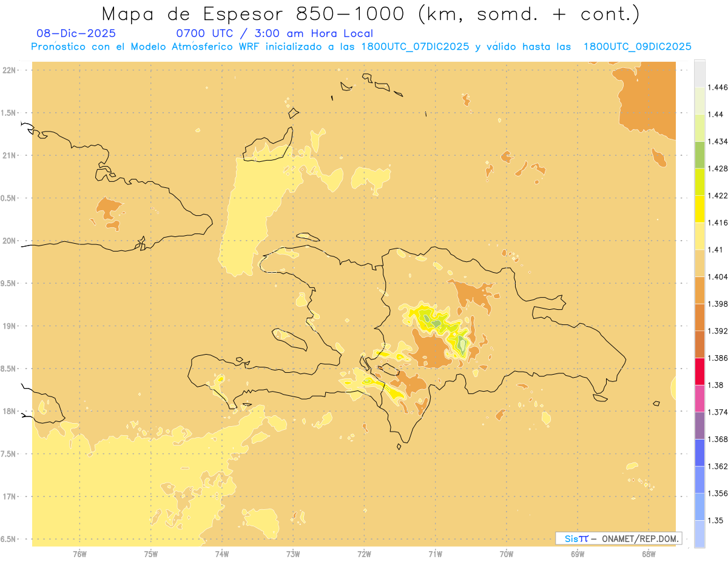
Task: Click the '68W' longitude label
Action: coord(649,554)
